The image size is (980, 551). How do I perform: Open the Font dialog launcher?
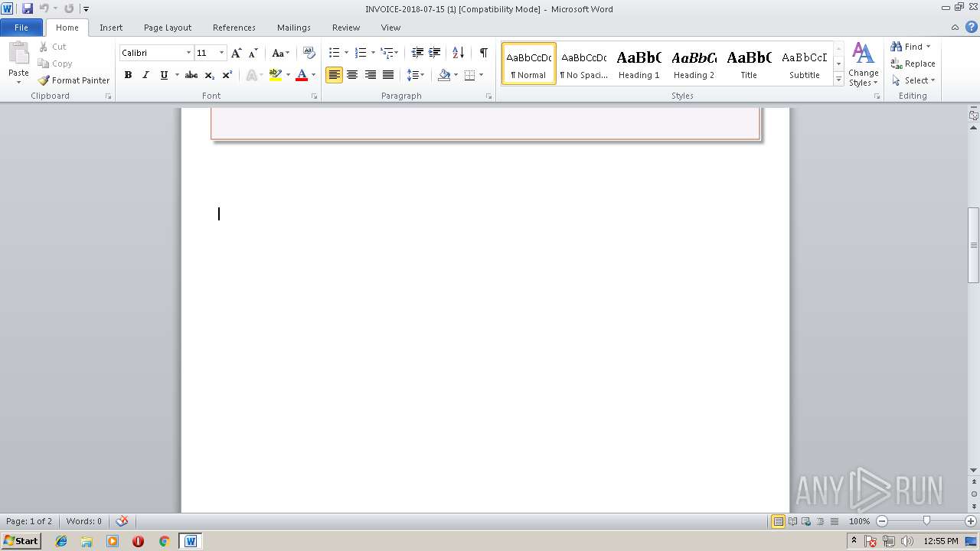pyautogui.click(x=315, y=96)
